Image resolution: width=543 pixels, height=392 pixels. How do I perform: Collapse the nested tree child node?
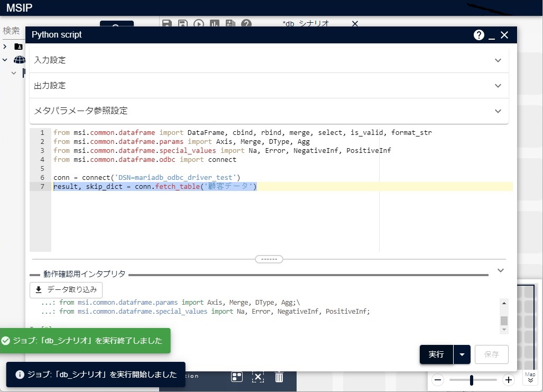(14, 73)
